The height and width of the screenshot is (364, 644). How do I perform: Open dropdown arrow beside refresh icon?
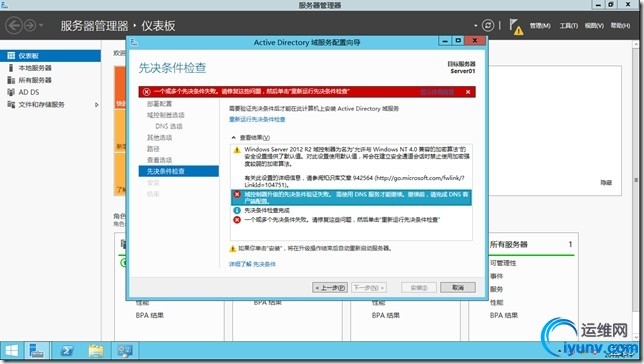[x=475, y=26]
